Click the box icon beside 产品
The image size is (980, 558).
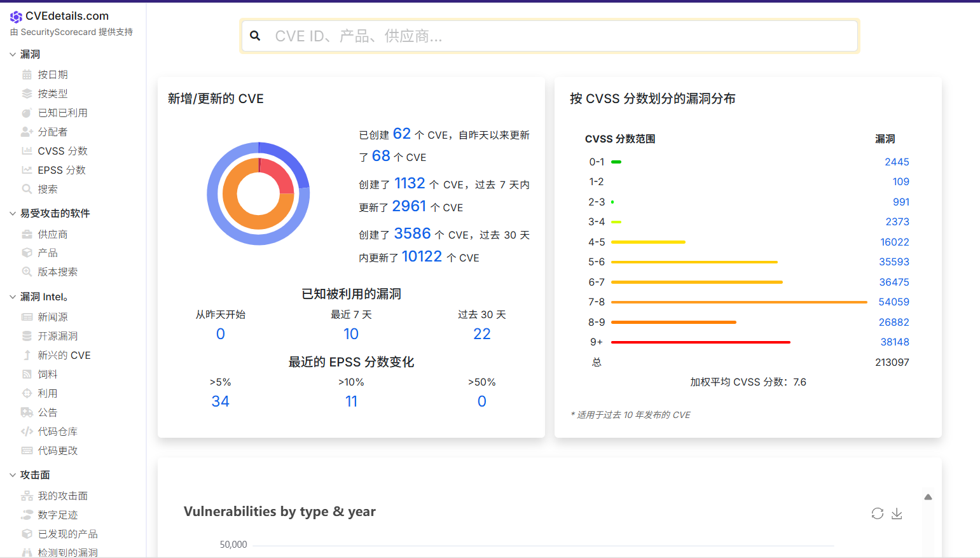coord(27,253)
